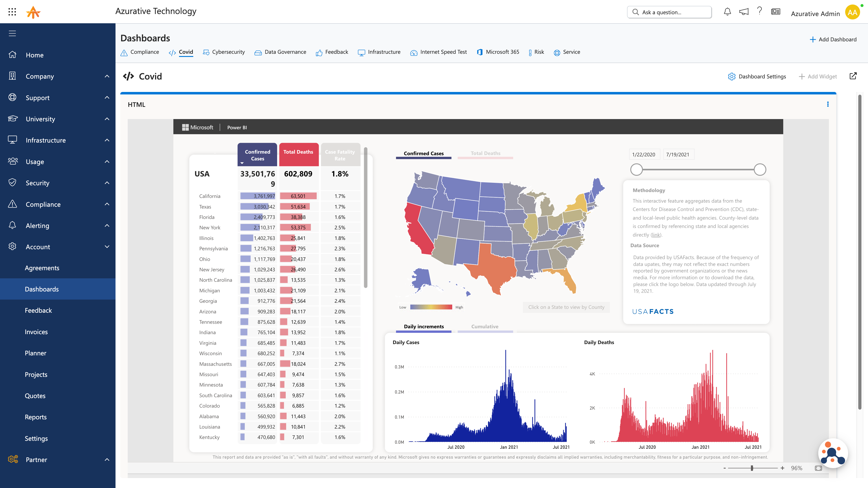Toggle Daily increments chart tab
Screen dimensions: 868x488
[423, 326]
